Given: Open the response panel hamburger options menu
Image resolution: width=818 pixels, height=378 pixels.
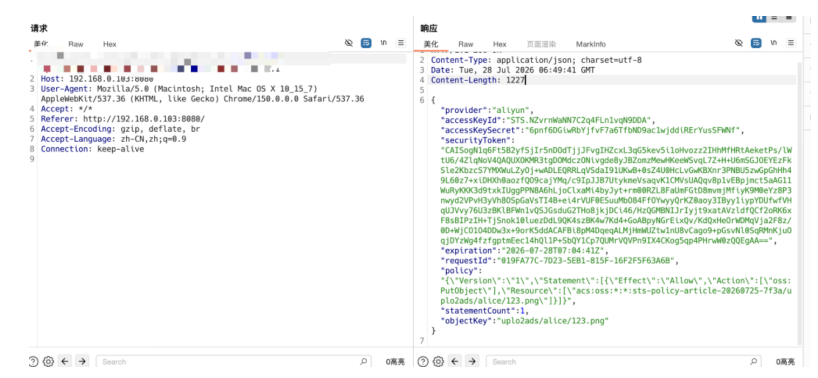Looking at the screenshot, I should (791, 43).
